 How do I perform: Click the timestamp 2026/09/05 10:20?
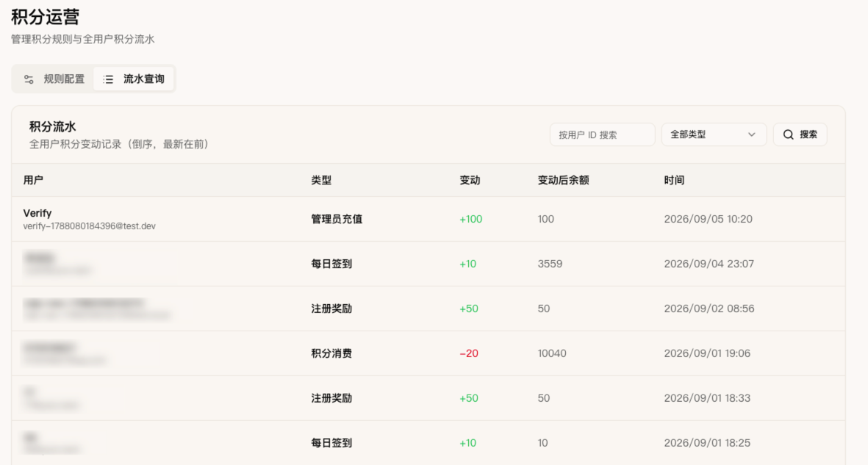[x=708, y=219]
